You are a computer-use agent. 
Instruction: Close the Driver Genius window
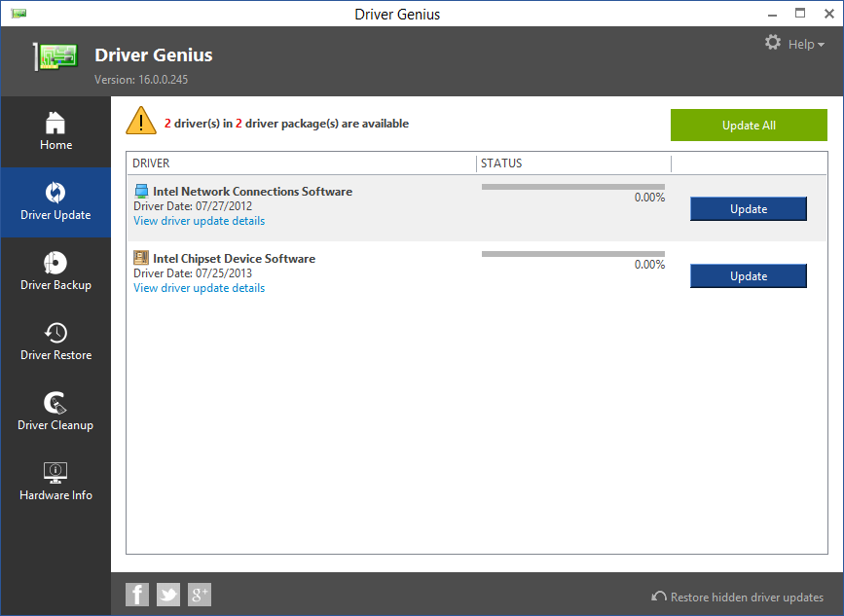(x=829, y=14)
